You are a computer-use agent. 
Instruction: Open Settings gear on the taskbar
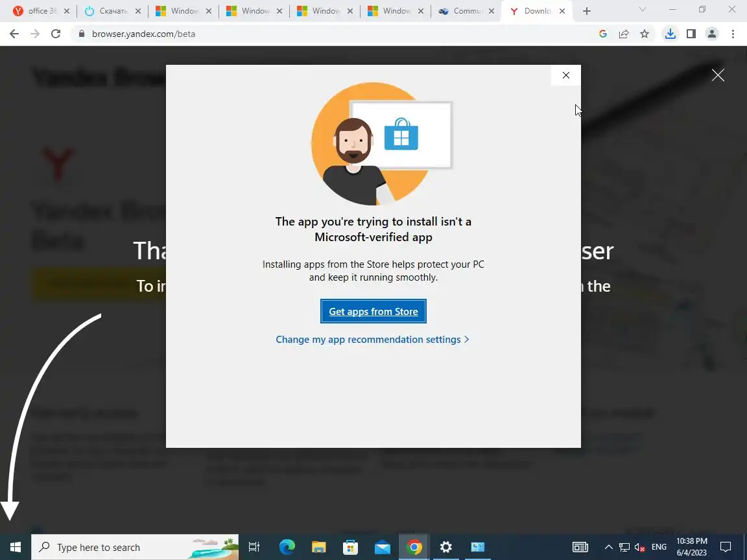(446, 547)
